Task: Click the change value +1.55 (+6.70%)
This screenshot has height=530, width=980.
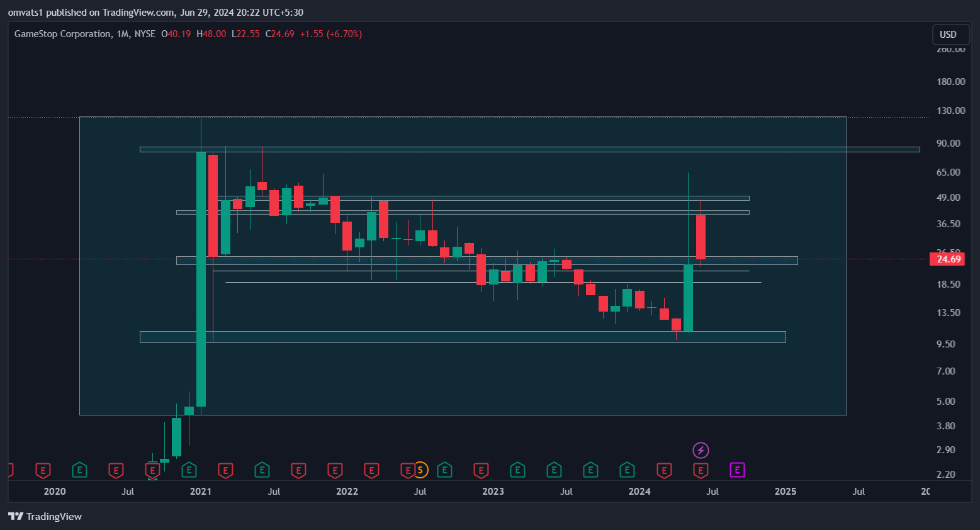Action: point(331,34)
